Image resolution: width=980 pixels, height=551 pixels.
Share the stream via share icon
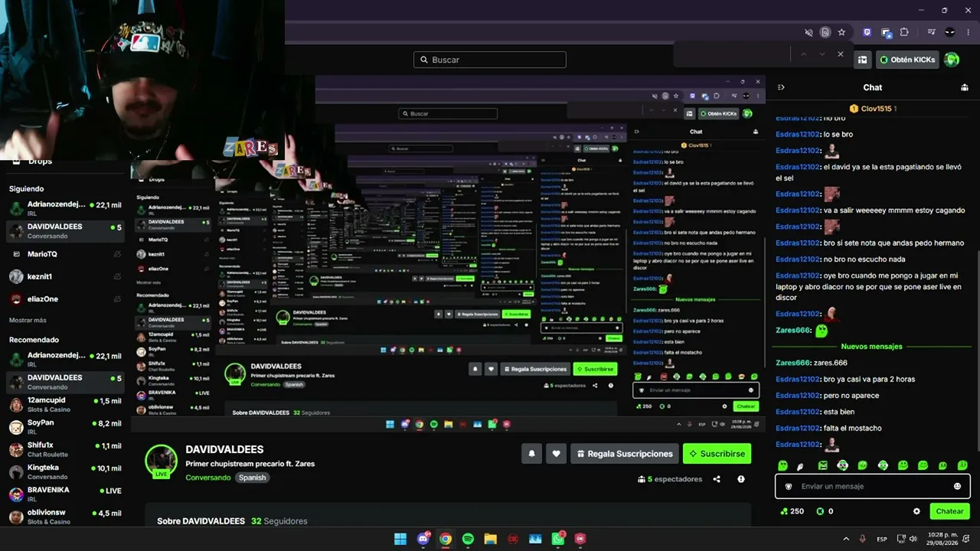click(717, 479)
